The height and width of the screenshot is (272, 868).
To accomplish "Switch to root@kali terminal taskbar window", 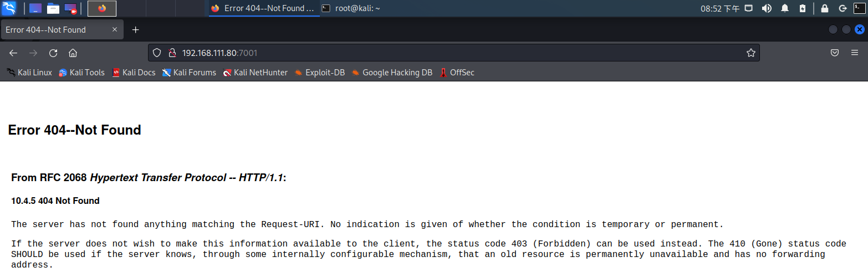I will (352, 8).
